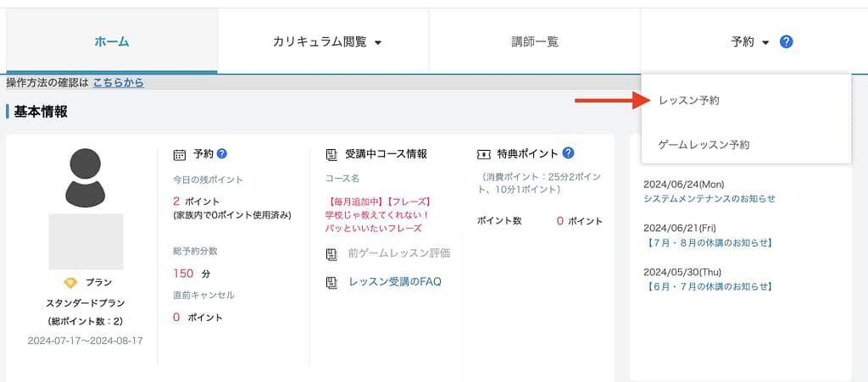The image size is (868, 382).
Task: Click the calendar icon in 予約 section
Action: (180, 154)
